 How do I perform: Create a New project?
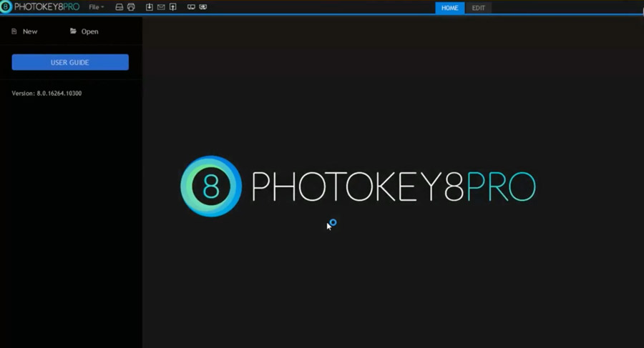(24, 31)
